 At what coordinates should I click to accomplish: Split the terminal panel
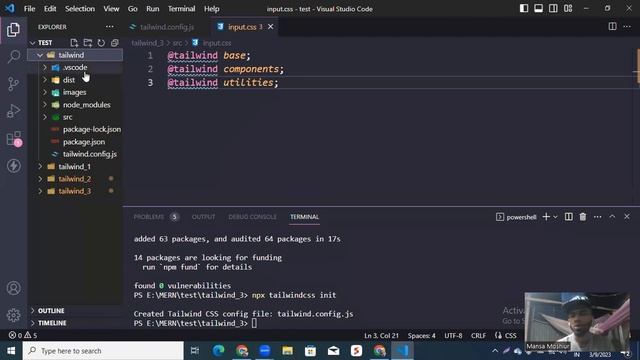[569, 217]
